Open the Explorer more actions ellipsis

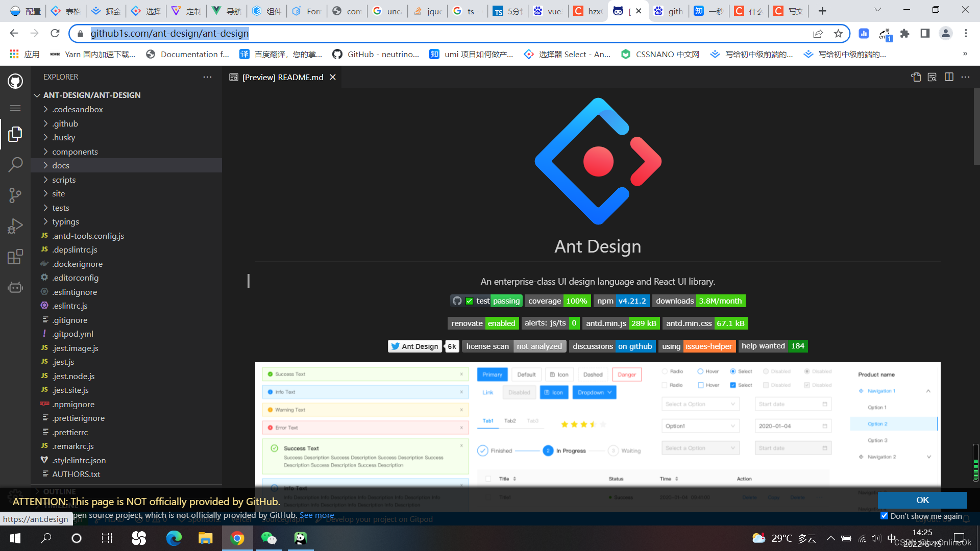pyautogui.click(x=207, y=77)
